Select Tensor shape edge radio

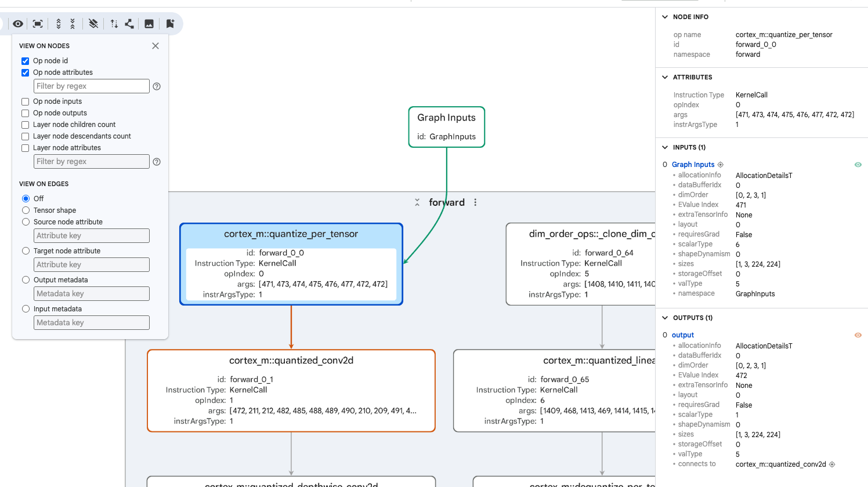(x=26, y=210)
